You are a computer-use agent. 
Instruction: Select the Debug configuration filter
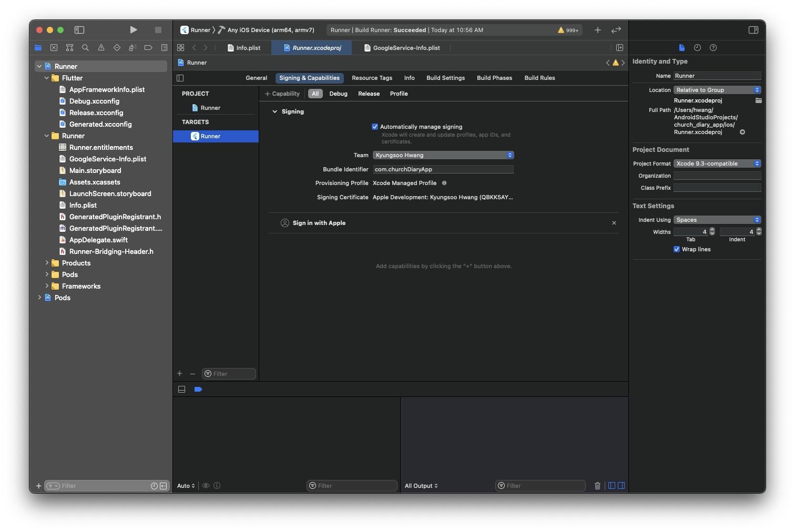pyautogui.click(x=339, y=94)
